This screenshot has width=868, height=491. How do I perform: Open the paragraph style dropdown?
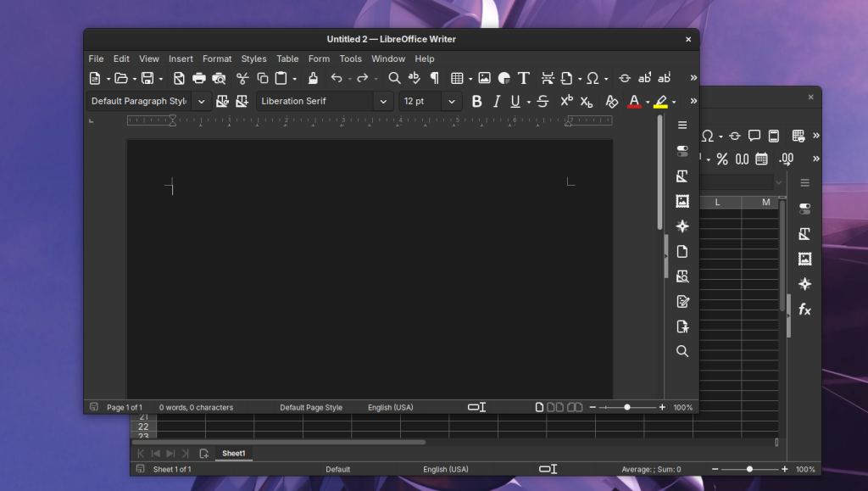(x=202, y=101)
